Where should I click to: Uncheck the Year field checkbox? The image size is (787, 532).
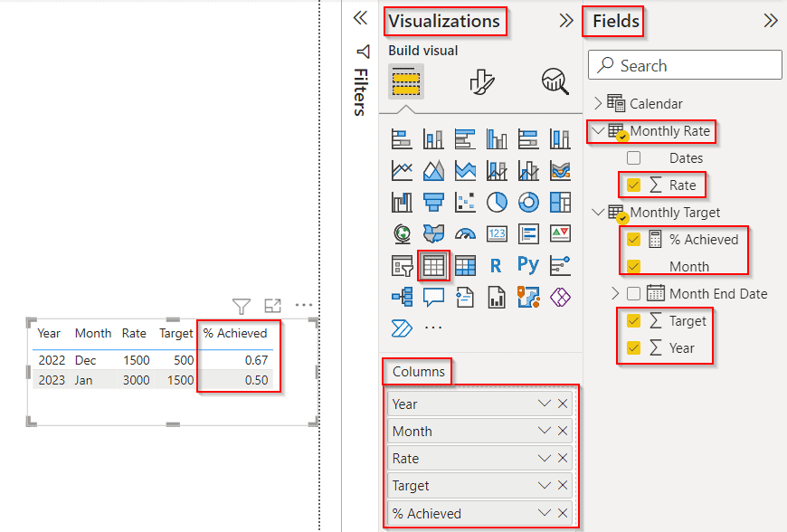point(633,347)
